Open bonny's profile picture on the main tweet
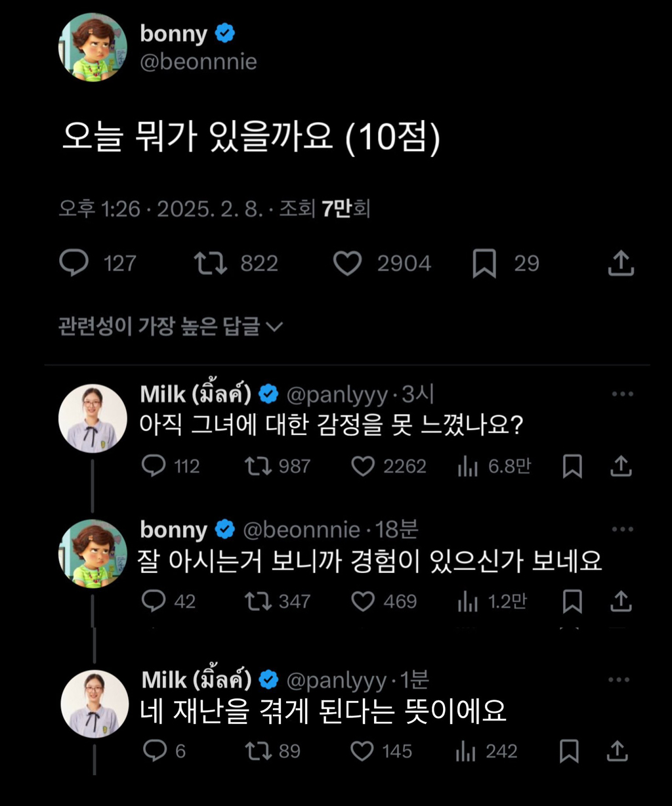This screenshot has height=806, width=672. tap(93, 47)
